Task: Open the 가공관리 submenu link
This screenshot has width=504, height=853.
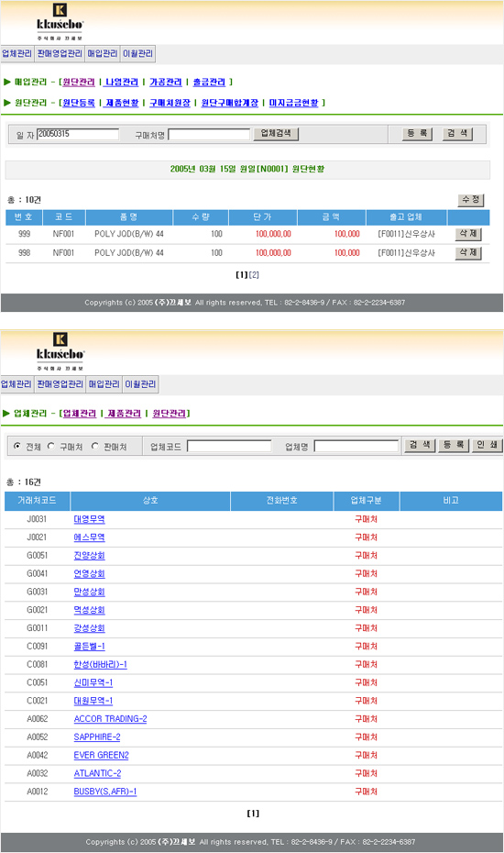Action: tap(165, 83)
